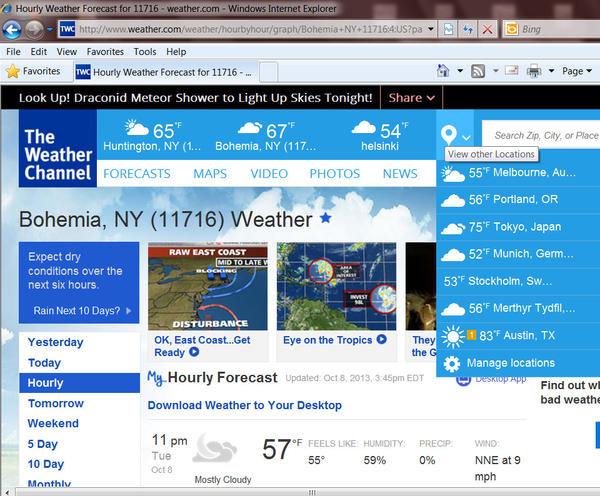The width and height of the screenshot is (600, 496).
Task: Open the tropics satellite map thumbnail
Action: [336, 286]
